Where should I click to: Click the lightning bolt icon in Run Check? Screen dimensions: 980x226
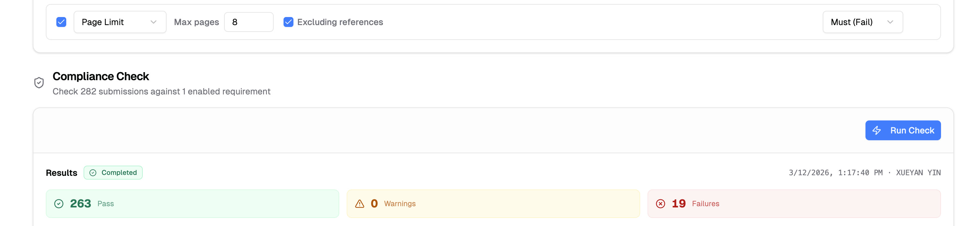coord(877,131)
